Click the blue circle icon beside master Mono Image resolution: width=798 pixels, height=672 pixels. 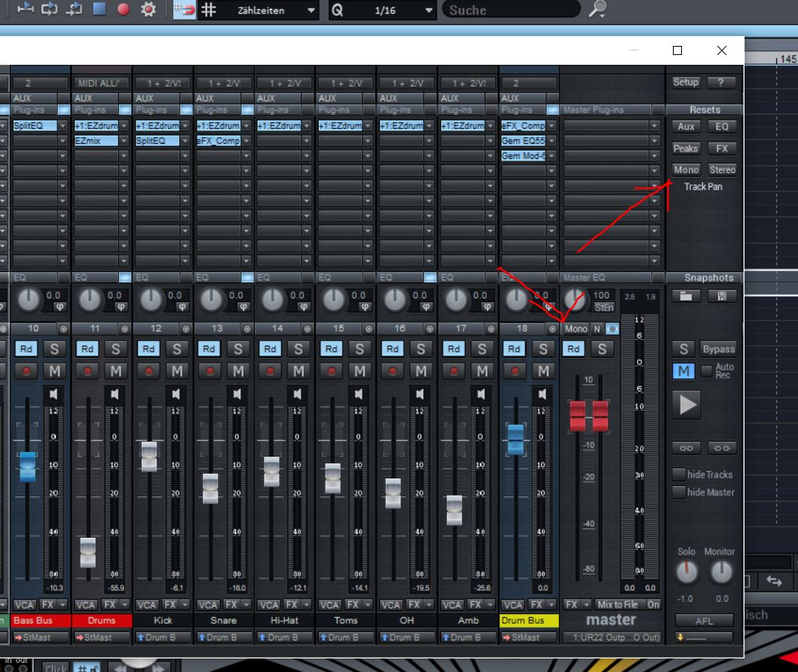[x=612, y=329]
